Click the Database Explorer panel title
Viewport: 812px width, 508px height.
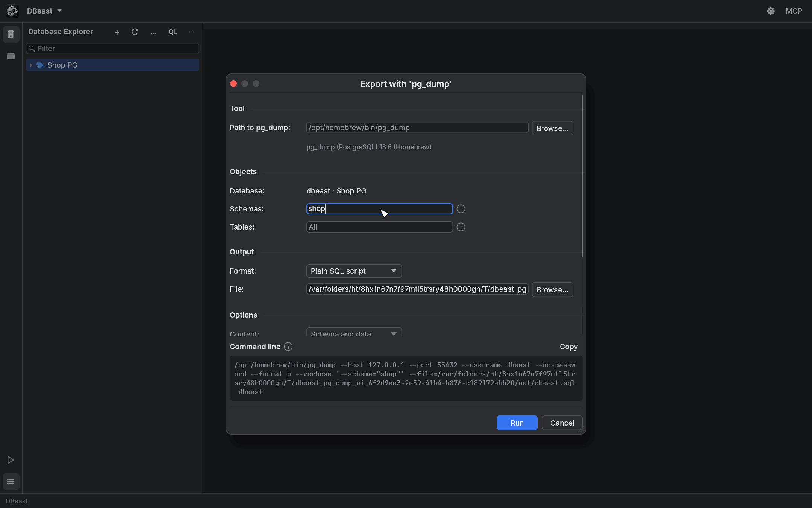61,32
